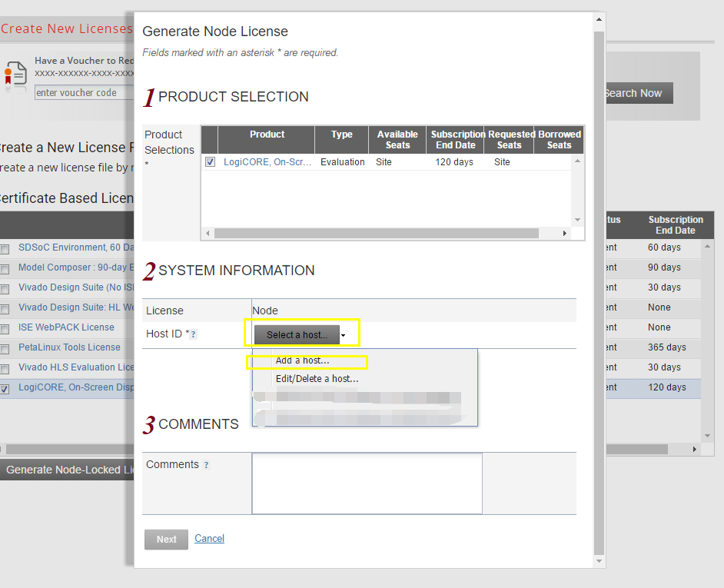
Task: Uncheck the LogiCORE checkbox in Product Selections table
Action: (x=209, y=161)
